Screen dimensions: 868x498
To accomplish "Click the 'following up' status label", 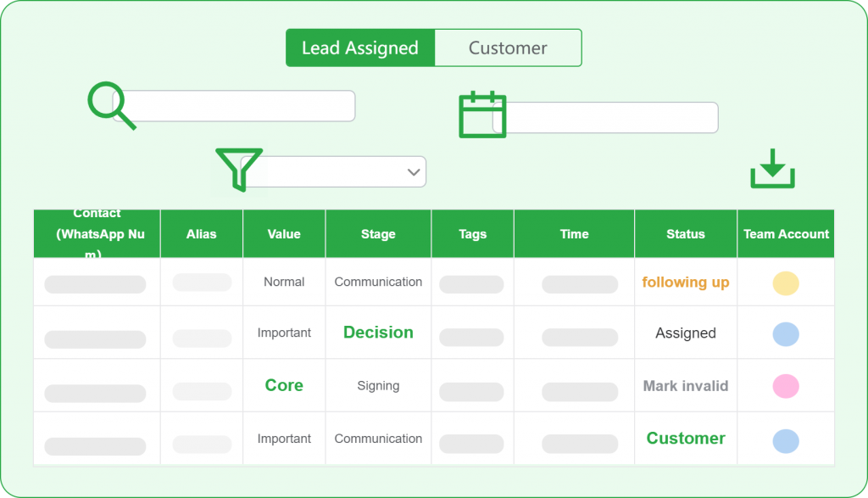I will (685, 282).
